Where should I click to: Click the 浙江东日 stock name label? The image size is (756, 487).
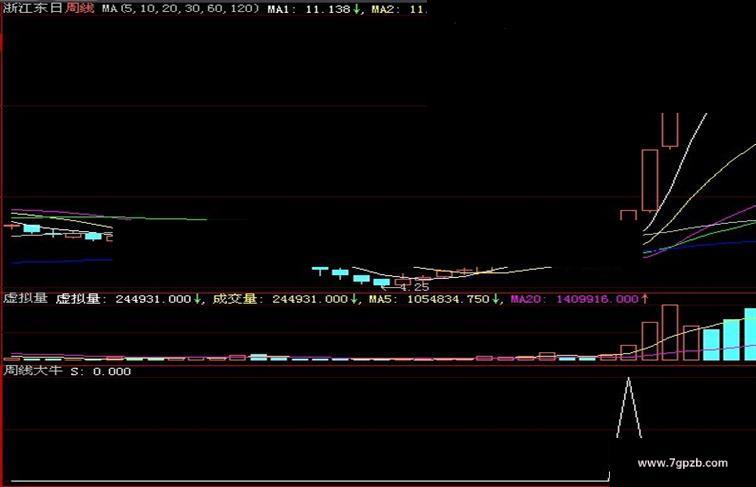click(x=33, y=8)
